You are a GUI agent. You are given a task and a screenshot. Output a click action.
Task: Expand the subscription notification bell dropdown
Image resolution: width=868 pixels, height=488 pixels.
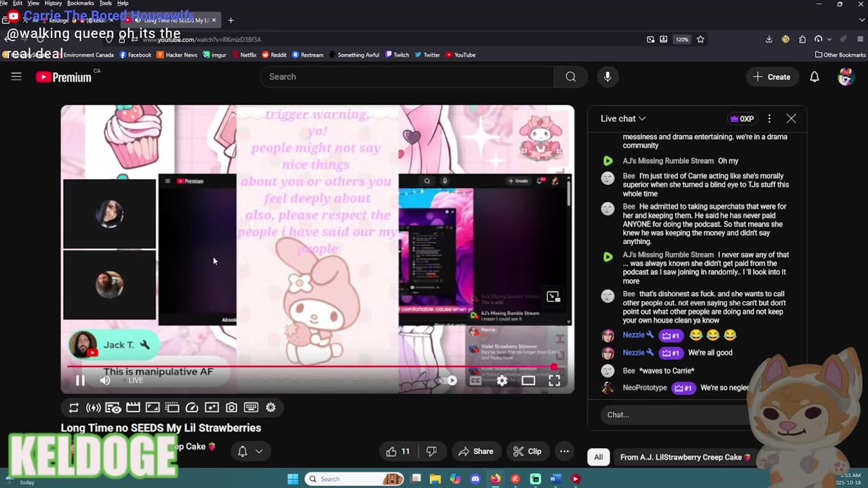tap(250, 451)
